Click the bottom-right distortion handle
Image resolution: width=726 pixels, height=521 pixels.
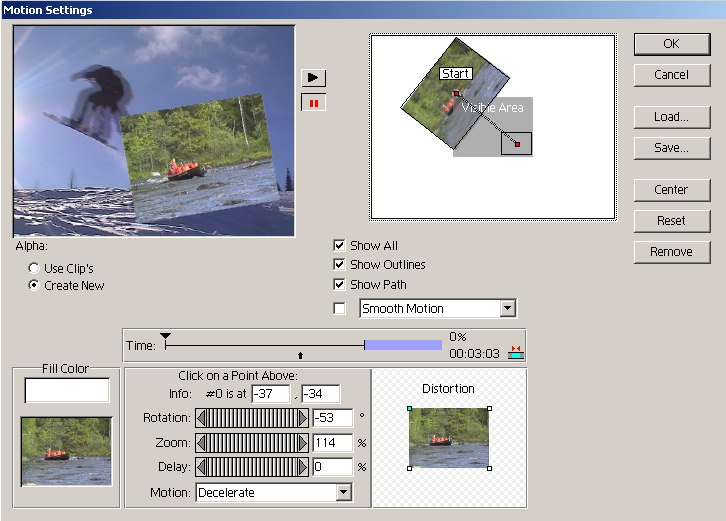click(489, 468)
